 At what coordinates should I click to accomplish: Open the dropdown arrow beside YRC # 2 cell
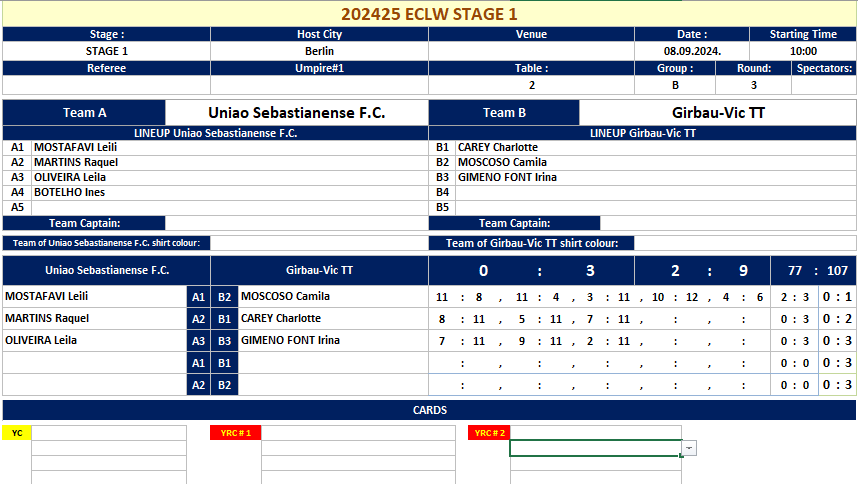coord(689,448)
